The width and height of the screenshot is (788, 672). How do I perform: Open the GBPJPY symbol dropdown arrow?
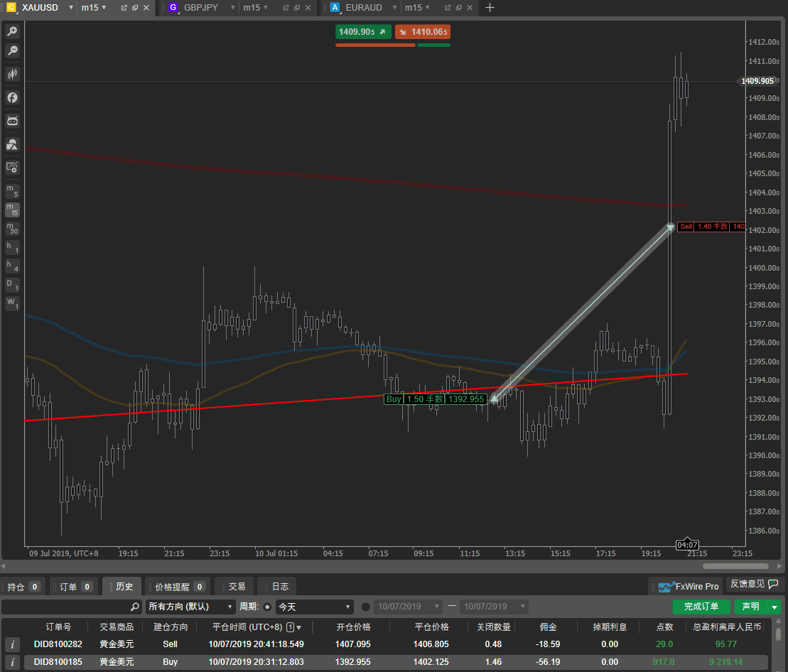pyautogui.click(x=232, y=8)
